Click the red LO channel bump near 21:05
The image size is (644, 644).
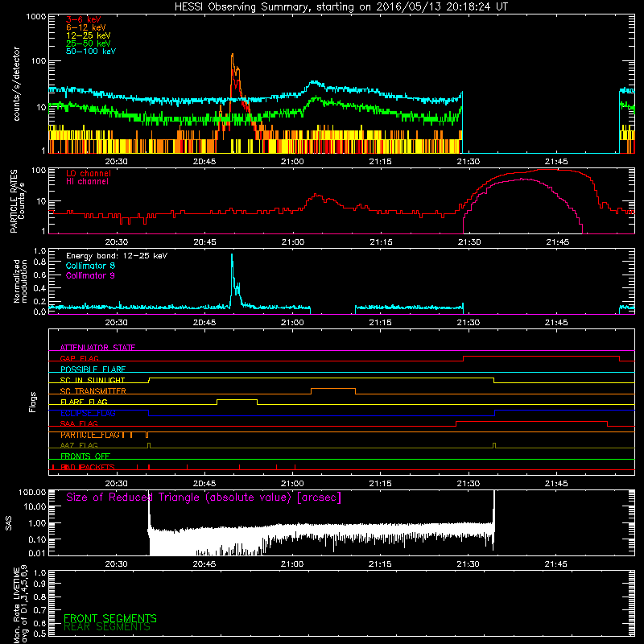(316, 195)
